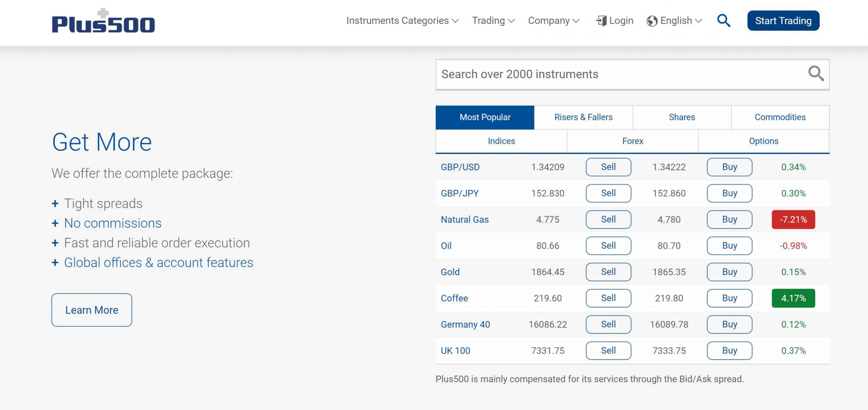Click the red -7.21% Natural Gas change badge

(793, 220)
